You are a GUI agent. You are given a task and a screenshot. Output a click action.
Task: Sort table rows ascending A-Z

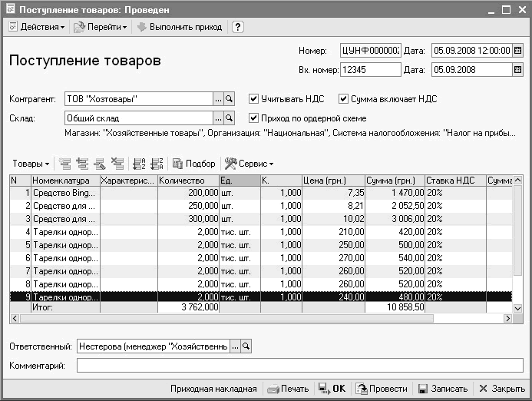tap(139, 164)
